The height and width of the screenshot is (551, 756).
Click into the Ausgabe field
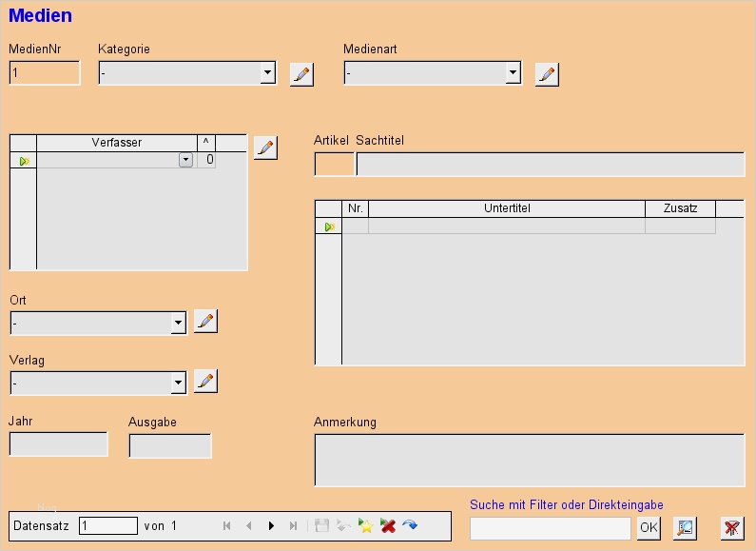[x=170, y=445]
